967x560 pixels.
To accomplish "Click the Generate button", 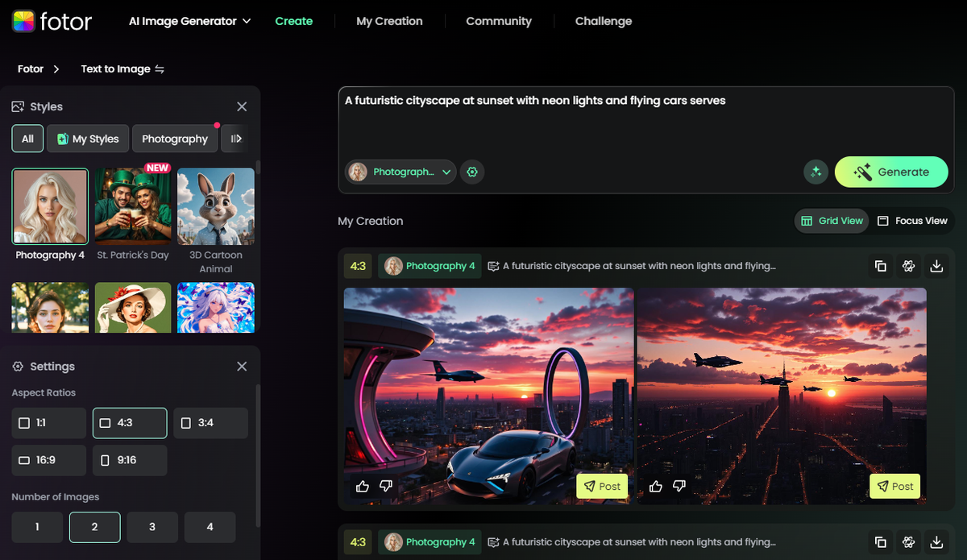I will (x=891, y=172).
